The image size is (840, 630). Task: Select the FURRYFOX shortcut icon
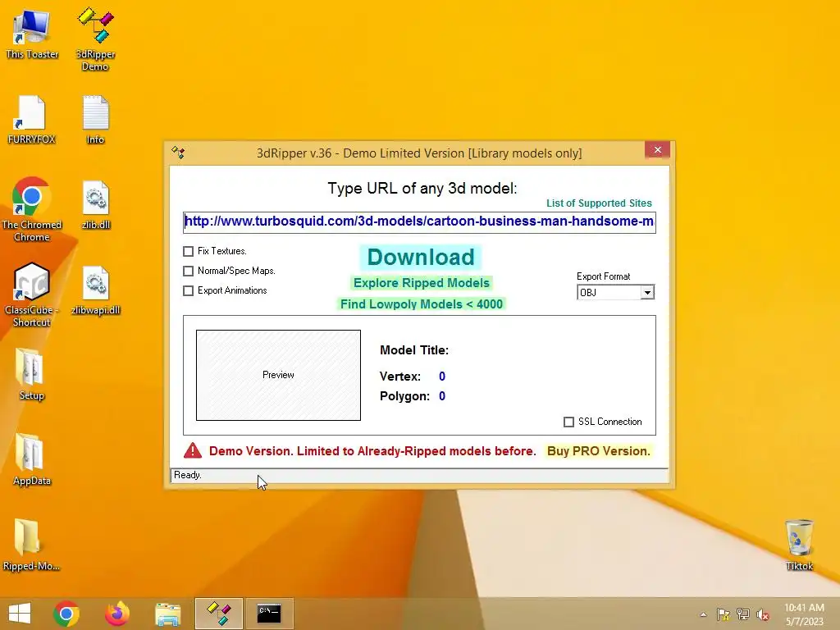32,120
